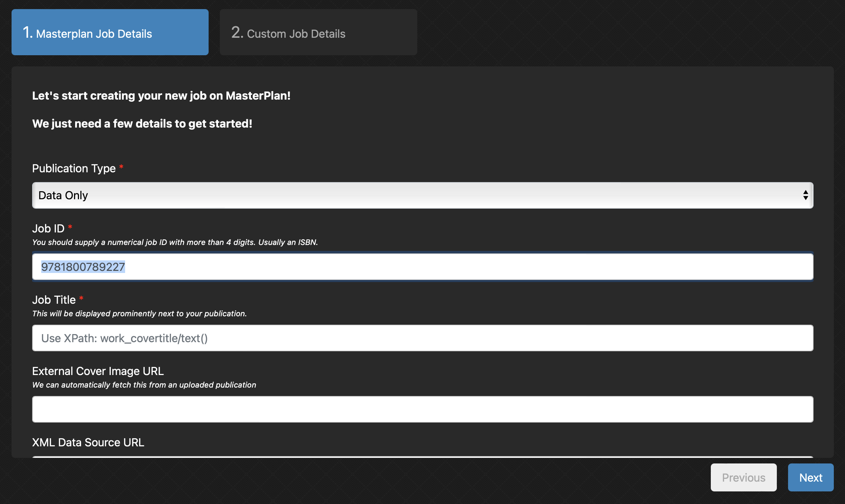Click the External Cover Image URL label
This screenshot has height=504, width=845.
click(x=98, y=371)
